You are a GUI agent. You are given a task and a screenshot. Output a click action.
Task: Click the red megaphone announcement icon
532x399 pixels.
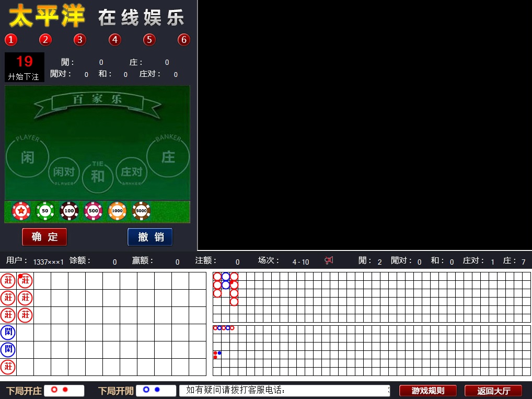(329, 260)
